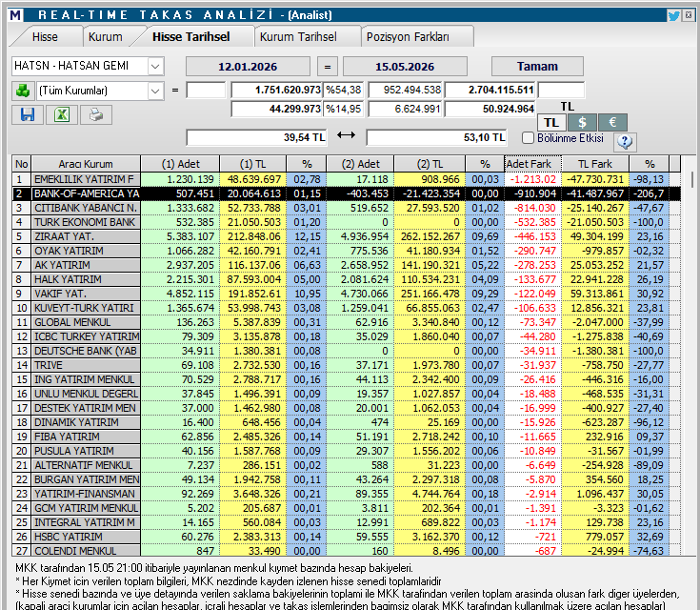Select the ICBC TURKEY YATIRIM row
The width and height of the screenshot is (700, 610).
(x=346, y=336)
